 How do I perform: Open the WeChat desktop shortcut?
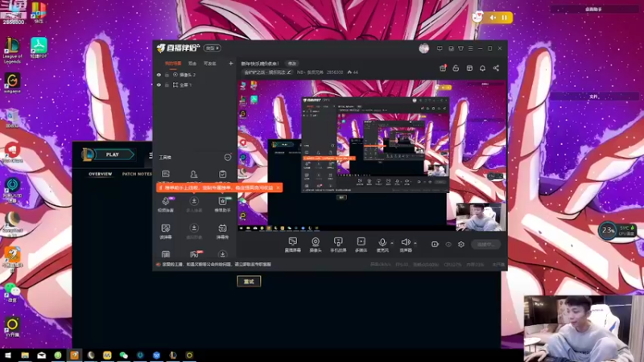(12, 293)
